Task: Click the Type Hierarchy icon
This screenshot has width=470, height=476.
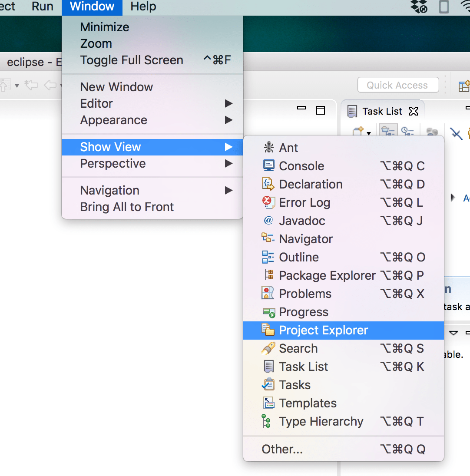Action: (266, 421)
